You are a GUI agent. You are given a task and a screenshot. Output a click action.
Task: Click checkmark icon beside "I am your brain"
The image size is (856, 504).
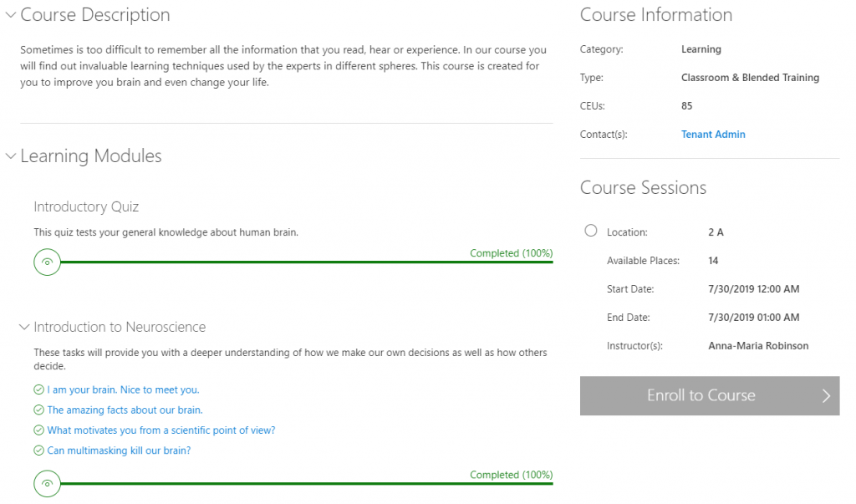pyautogui.click(x=38, y=389)
